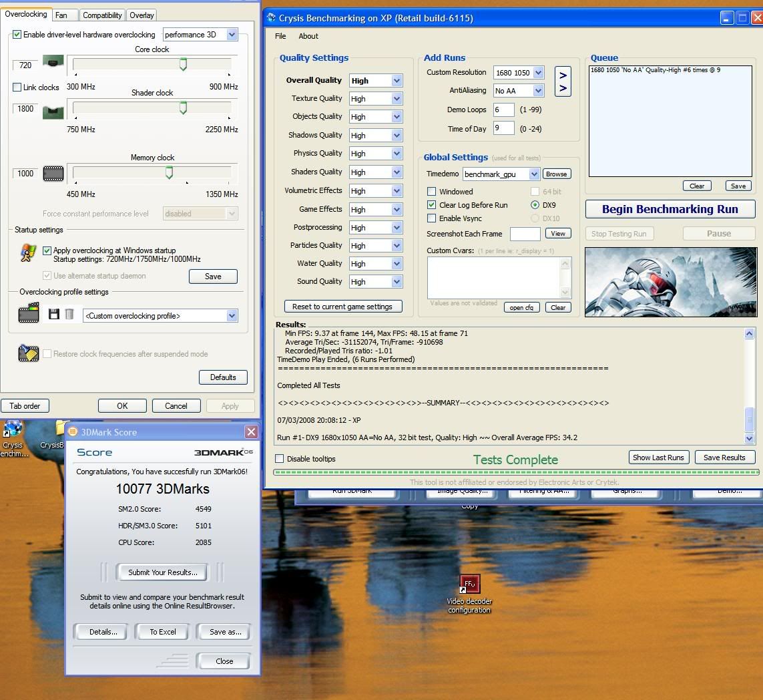
Task: Open the Overall Quality dropdown
Action: (x=376, y=81)
